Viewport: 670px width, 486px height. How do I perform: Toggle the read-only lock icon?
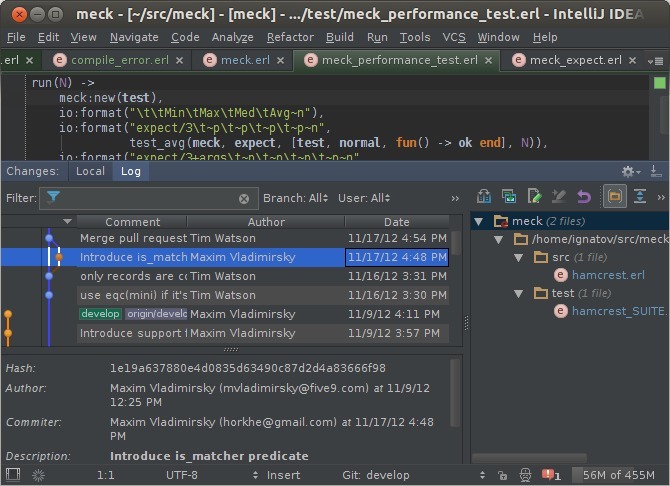point(502,475)
